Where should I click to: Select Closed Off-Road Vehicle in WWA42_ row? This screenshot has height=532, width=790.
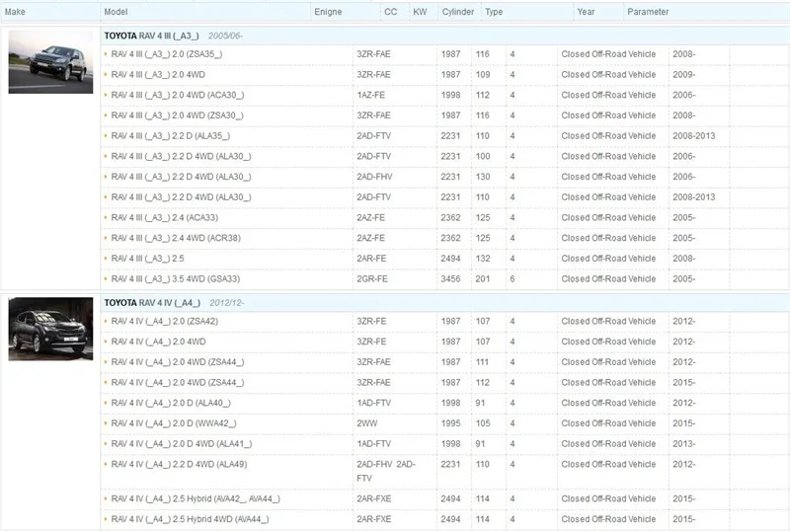click(608, 423)
